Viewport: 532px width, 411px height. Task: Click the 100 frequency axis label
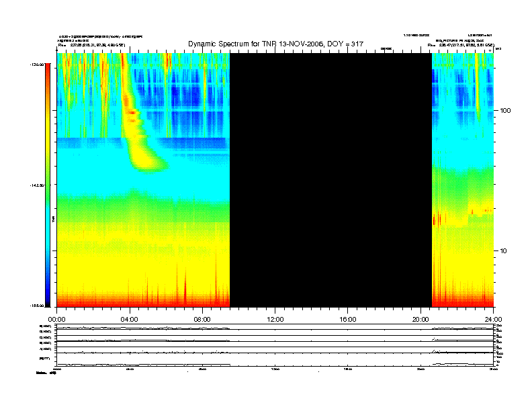click(505, 111)
